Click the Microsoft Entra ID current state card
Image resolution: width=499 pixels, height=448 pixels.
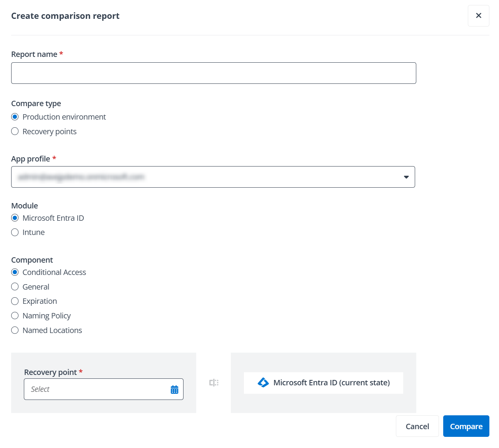click(323, 383)
